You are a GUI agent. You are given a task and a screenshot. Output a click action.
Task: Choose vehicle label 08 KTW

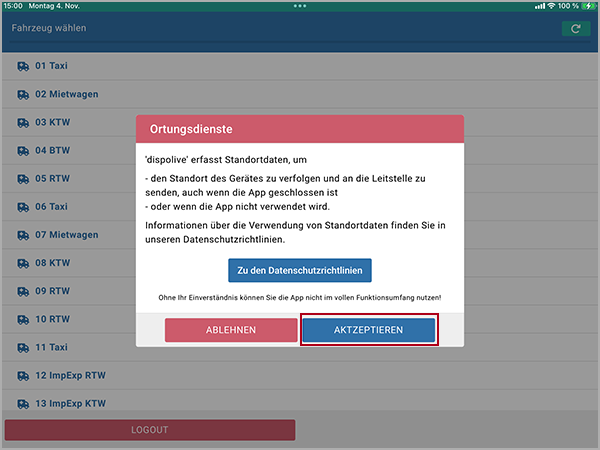(x=53, y=263)
